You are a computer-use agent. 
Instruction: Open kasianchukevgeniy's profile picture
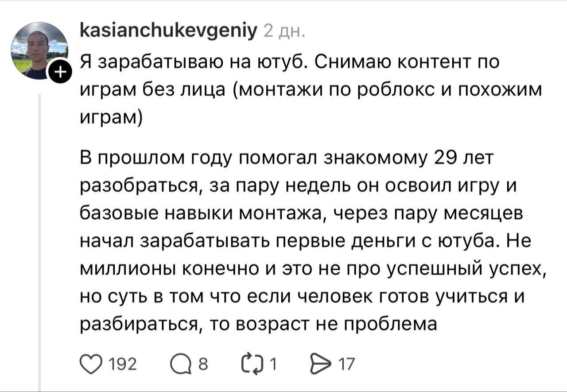click(39, 50)
